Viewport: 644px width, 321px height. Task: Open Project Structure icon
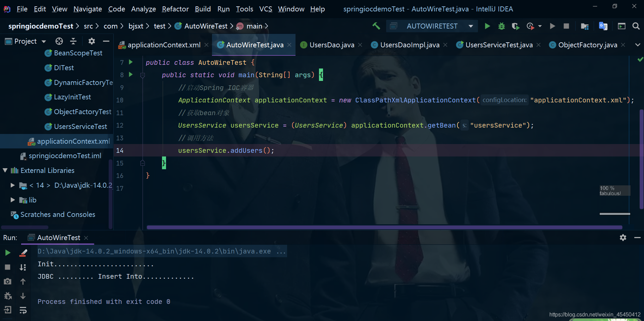tap(585, 26)
